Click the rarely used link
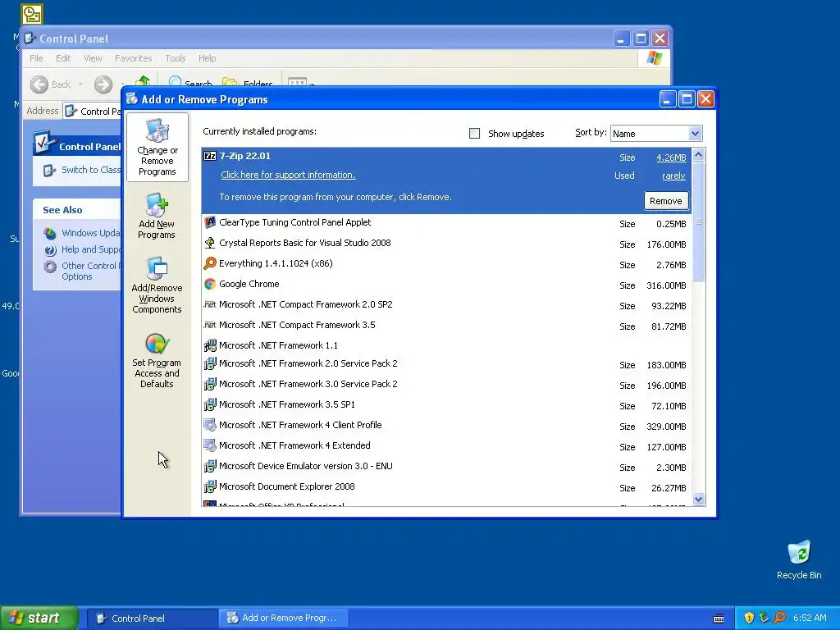 pos(673,176)
